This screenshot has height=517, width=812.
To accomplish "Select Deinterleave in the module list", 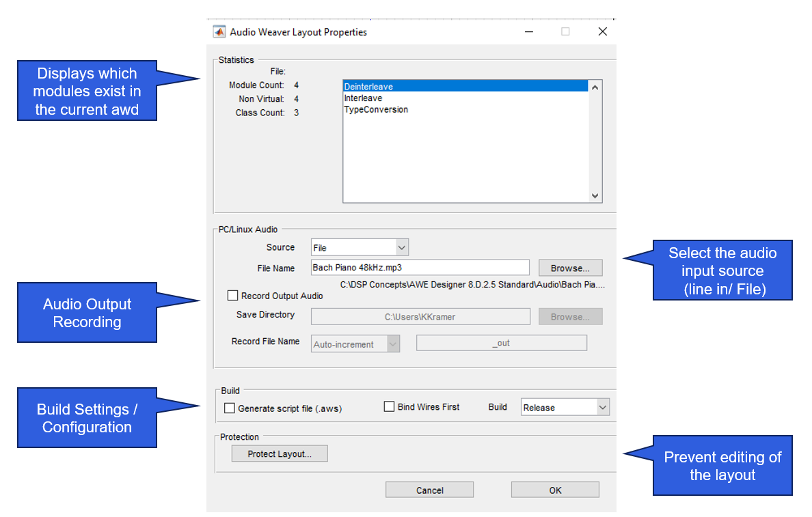I will pos(368,87).
